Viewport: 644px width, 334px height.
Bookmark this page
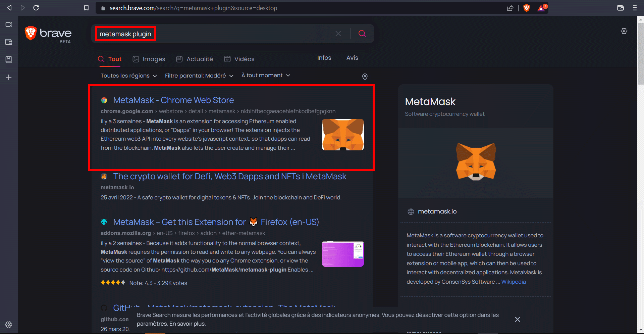pyautogui.click(x=86, y=8)
